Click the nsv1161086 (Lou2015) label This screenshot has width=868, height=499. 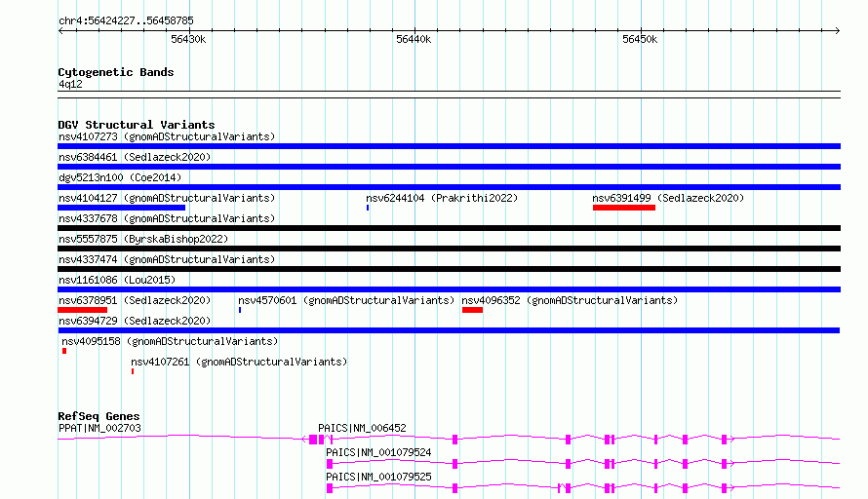pyautogui.click(x=117, y=280)
